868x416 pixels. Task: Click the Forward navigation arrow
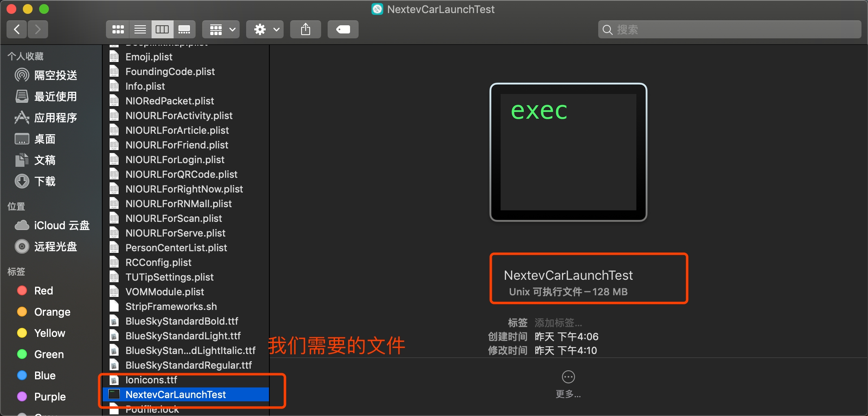tap(38, 29)
